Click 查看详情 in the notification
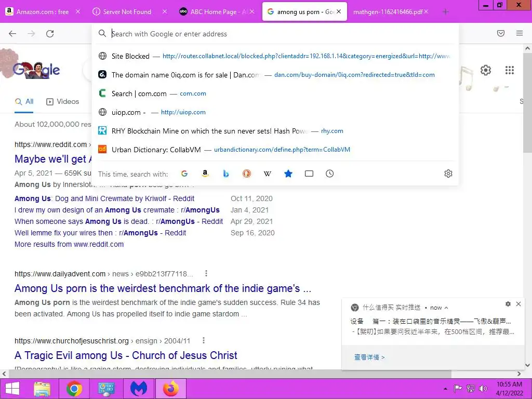This screenshot has height=399, width=532. [369, 357]
